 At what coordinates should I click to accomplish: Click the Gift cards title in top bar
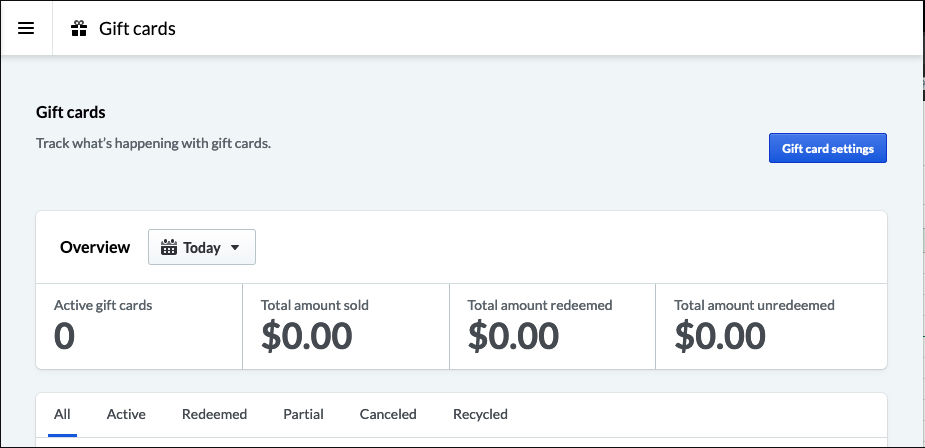[137, 28]
